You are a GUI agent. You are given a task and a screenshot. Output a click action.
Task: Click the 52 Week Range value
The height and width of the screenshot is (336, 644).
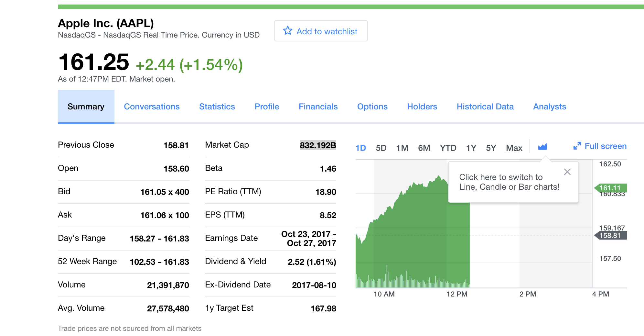tap(159, 262)
